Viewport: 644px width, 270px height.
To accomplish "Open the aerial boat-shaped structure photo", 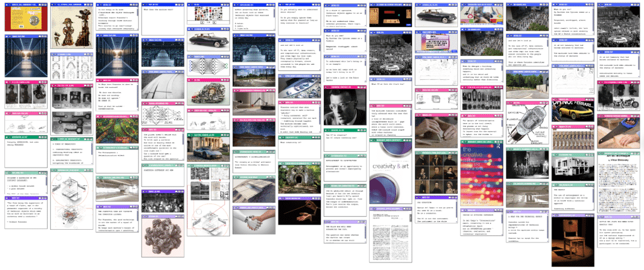I will pos(299,88).
